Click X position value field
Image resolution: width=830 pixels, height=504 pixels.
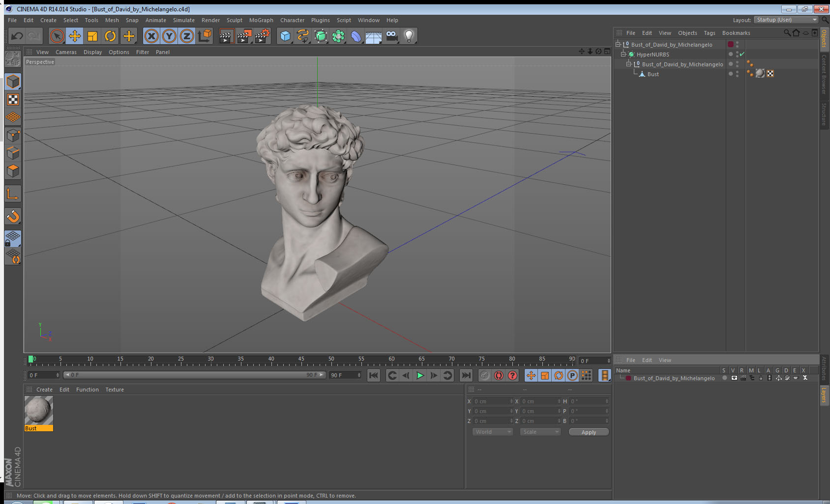click(493, 401)
